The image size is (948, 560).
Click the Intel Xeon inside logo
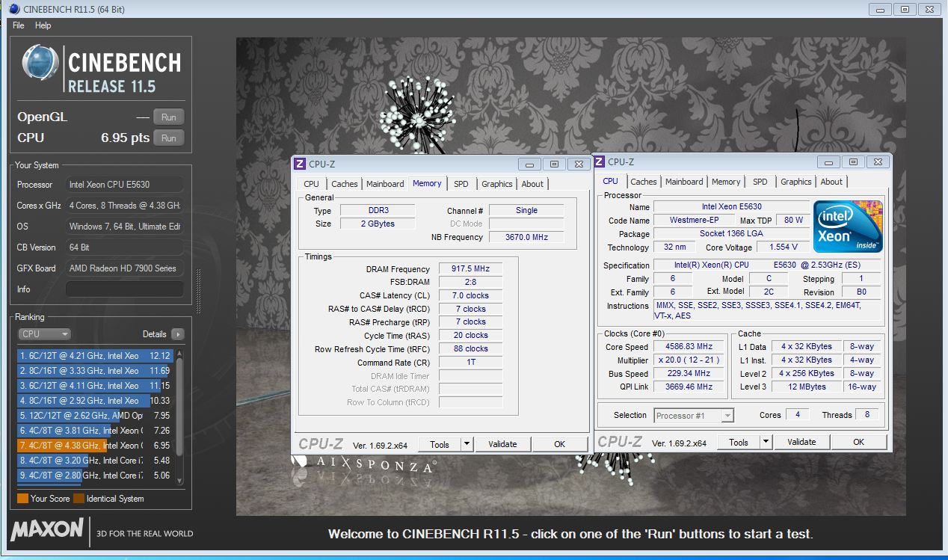coord(849,227)
